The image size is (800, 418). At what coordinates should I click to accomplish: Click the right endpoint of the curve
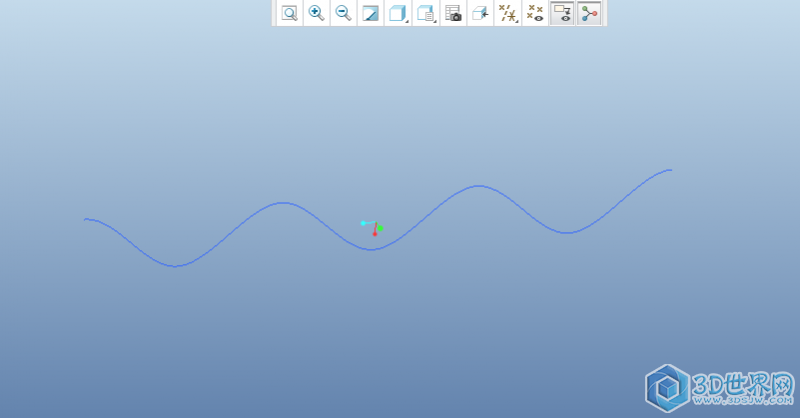point(670,170)
